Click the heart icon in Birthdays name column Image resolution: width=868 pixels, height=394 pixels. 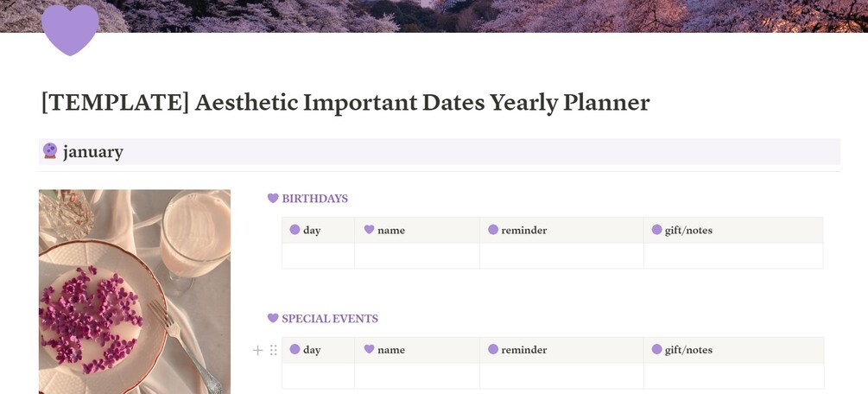[x=369, y=230]
